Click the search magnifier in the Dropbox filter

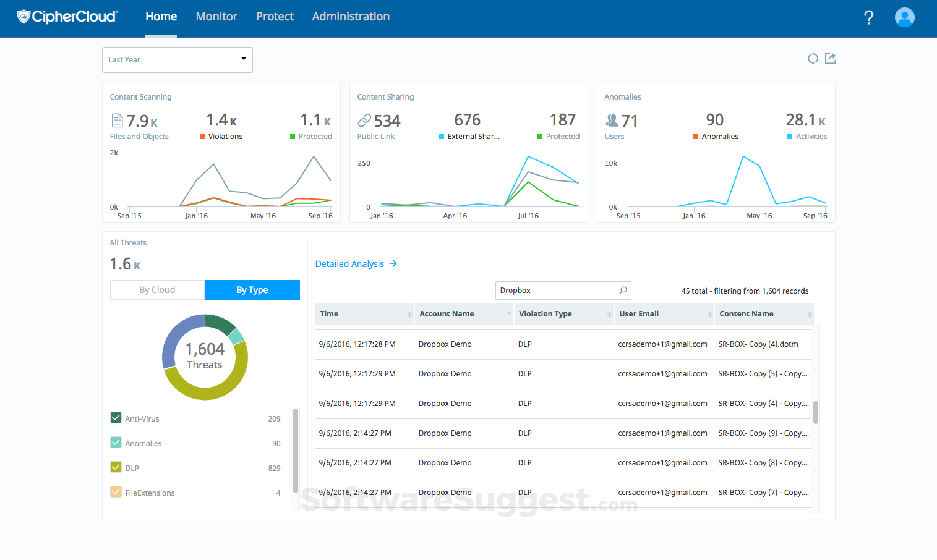pos(622,291)
